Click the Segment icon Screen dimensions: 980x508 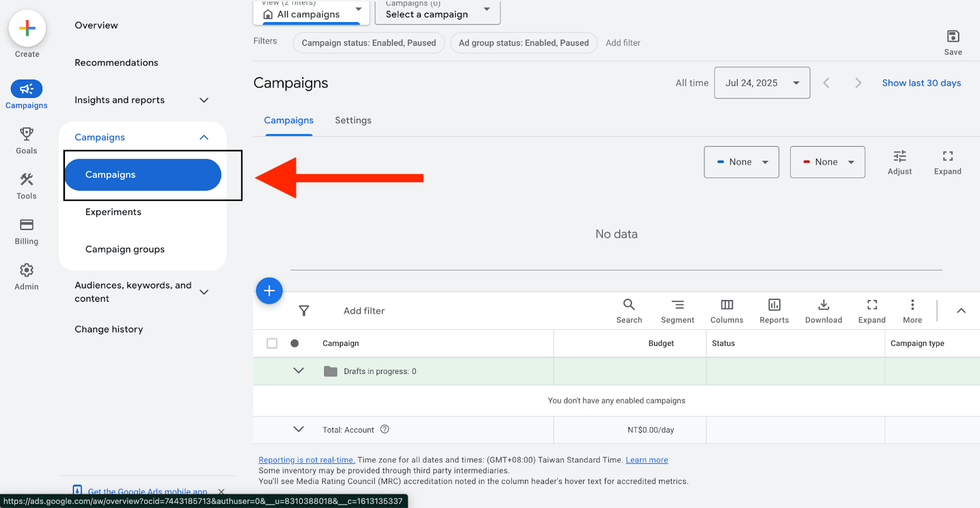[677, 305]
